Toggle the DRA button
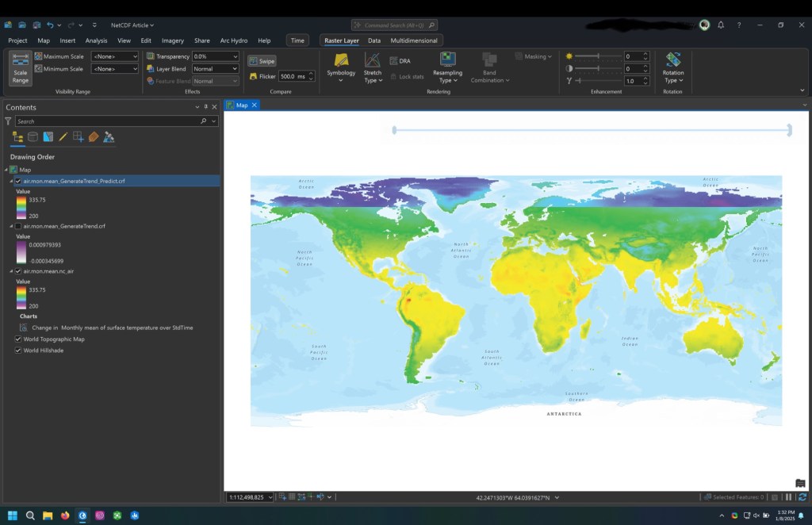Screen dimensions: 812x525 [399, 61]
